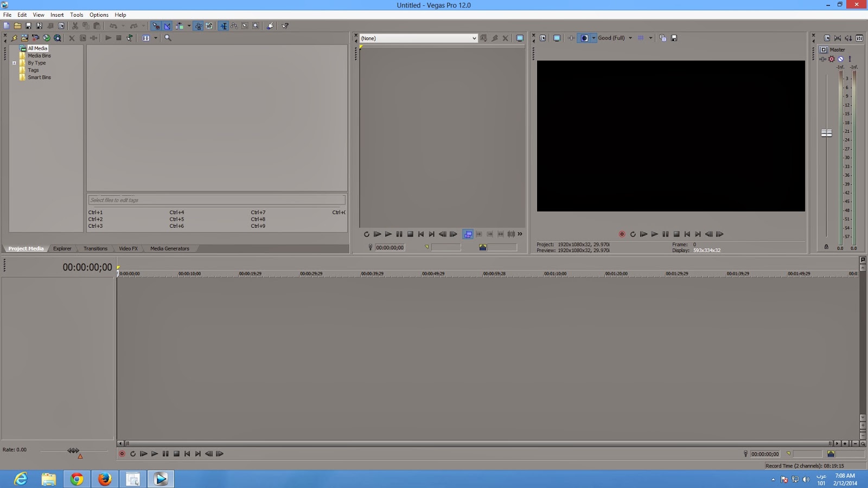Click the Trimmer external monitor icon
868x488 pixels.
point(520,38)
